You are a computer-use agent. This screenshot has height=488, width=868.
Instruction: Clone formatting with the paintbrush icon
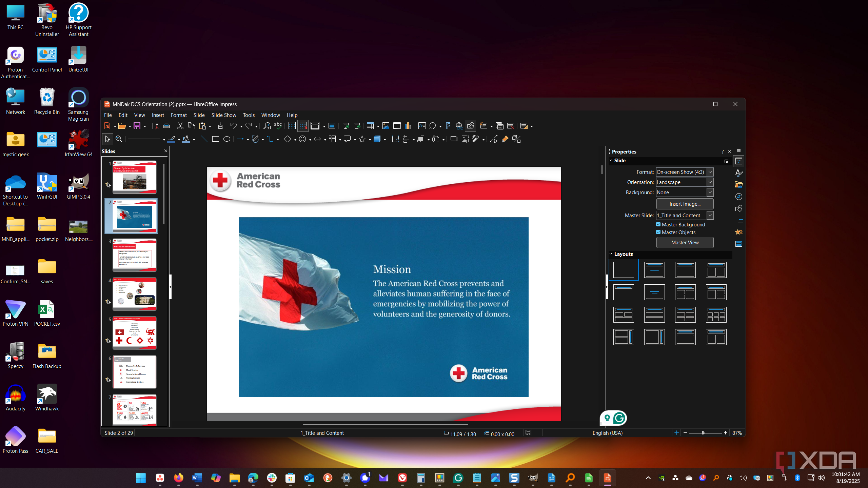coord(220,126)
